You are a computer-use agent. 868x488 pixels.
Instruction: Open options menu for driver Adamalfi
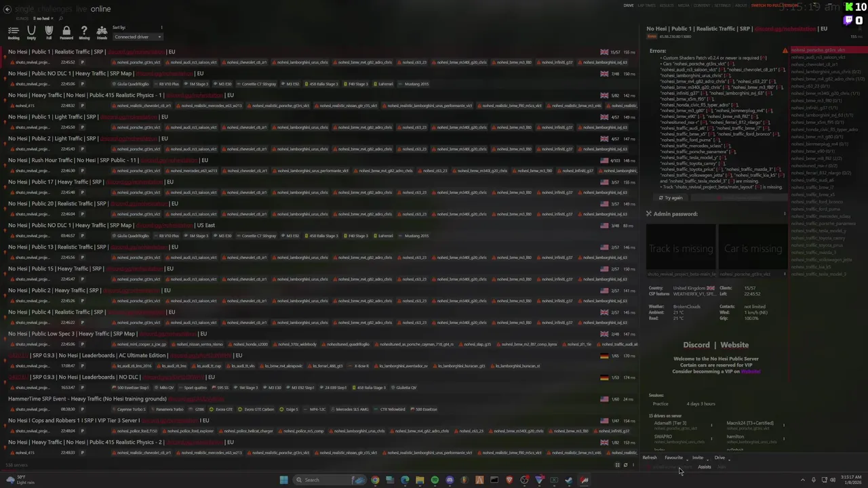(x=711, y=426)
